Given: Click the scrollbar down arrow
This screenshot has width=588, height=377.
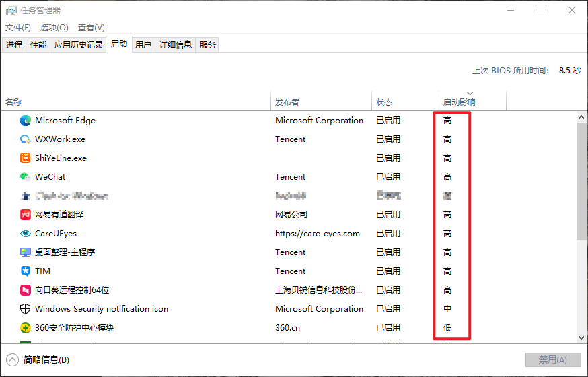Looking at the screenshot, I should tap(582, 337).
